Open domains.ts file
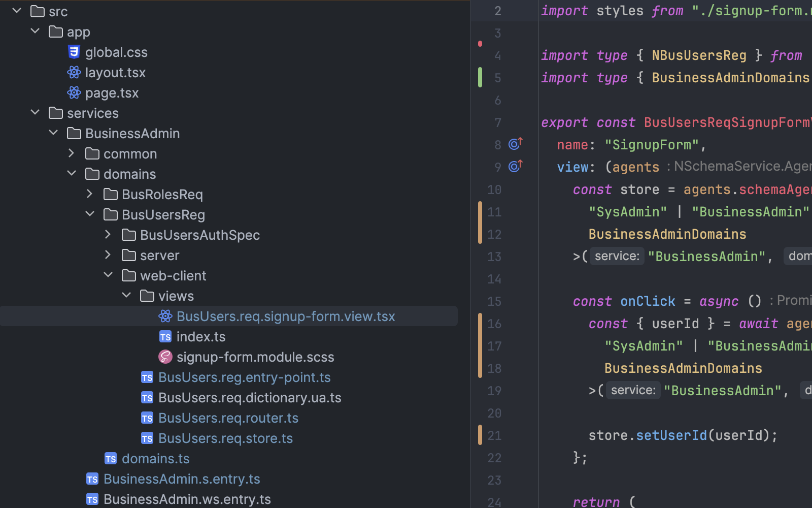 (x=156, y=459)
